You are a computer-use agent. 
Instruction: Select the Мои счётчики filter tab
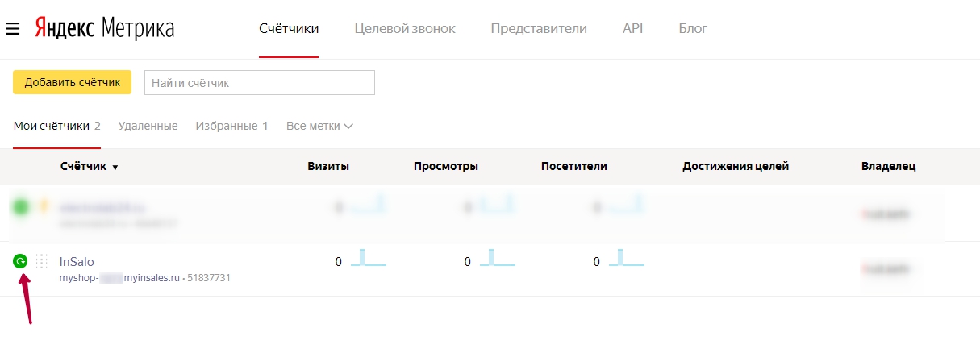[x=56, y=126]
